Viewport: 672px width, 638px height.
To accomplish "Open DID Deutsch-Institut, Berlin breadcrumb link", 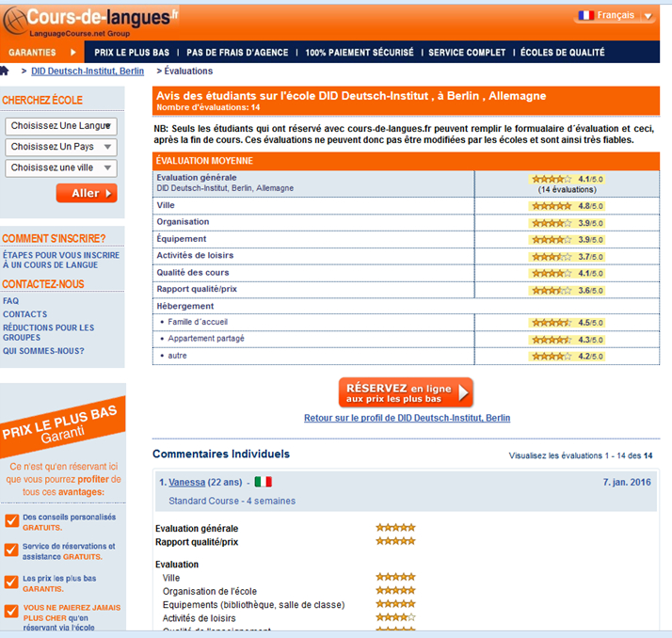I will (x=88, y=72).
